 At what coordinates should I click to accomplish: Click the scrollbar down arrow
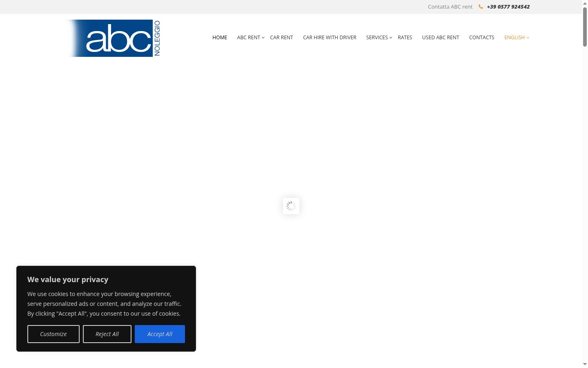[x=585, y=364]
